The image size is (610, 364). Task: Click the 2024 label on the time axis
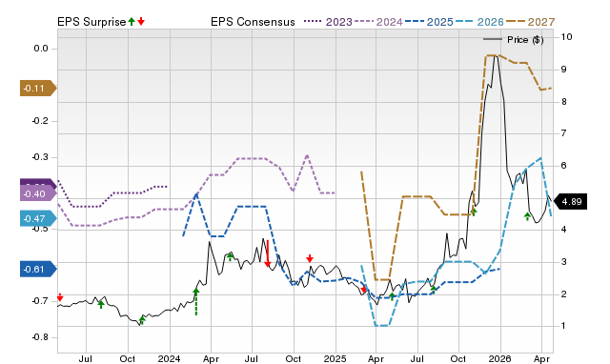[170, 358]
